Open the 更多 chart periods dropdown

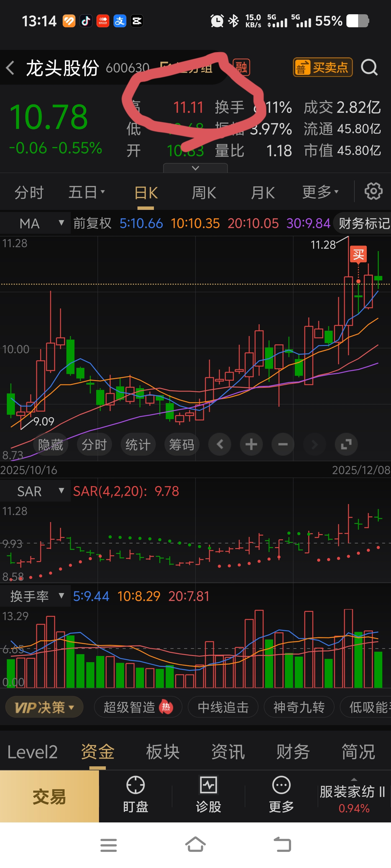(320, 192)
